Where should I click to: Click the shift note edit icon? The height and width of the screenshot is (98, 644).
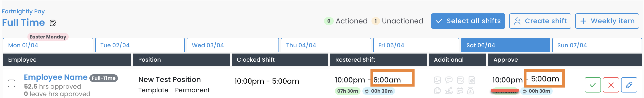click(460, 80)
